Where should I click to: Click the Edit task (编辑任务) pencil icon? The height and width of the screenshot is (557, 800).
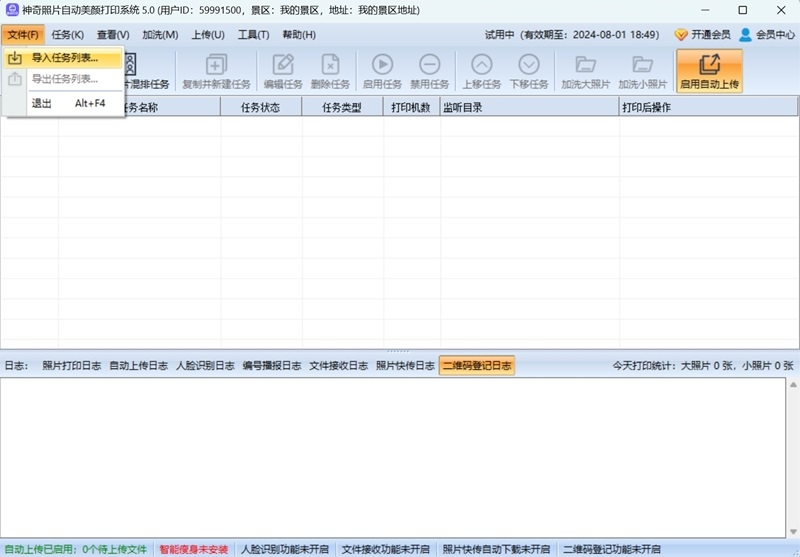(x=283, y=65)
